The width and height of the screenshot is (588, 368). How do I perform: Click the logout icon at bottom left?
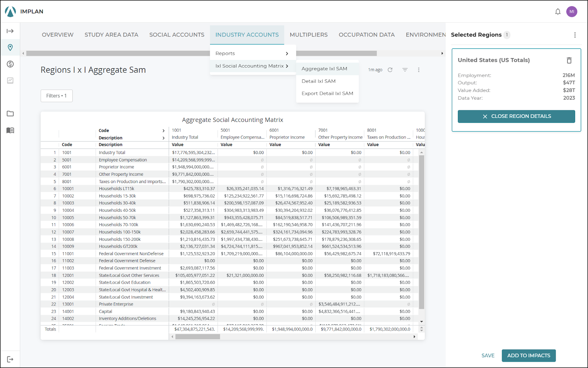(x=10, y=359)
